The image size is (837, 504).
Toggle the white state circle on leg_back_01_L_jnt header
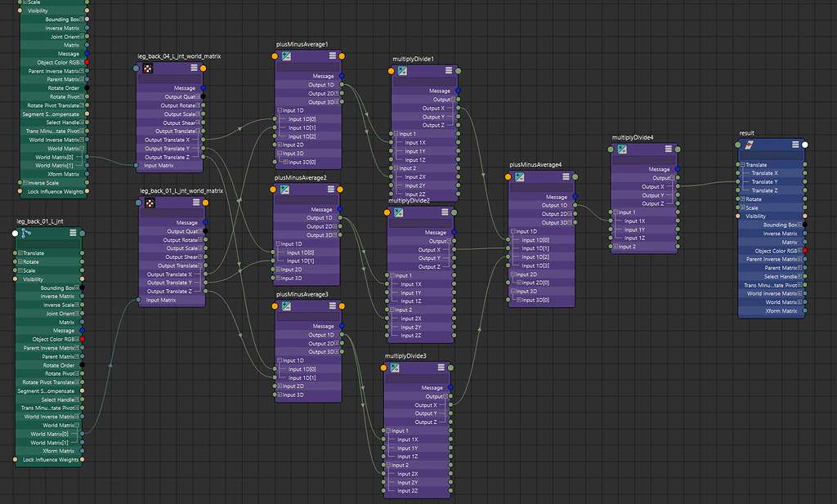point(14,233)
